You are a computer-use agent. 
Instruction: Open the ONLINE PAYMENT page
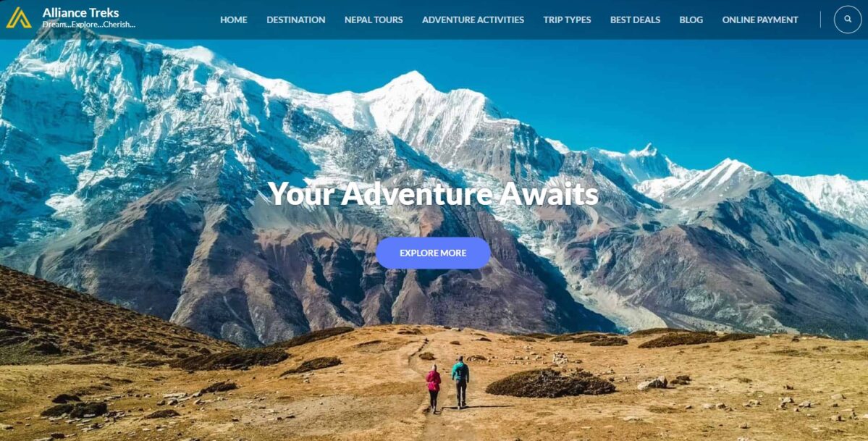[x=760, y=20]
